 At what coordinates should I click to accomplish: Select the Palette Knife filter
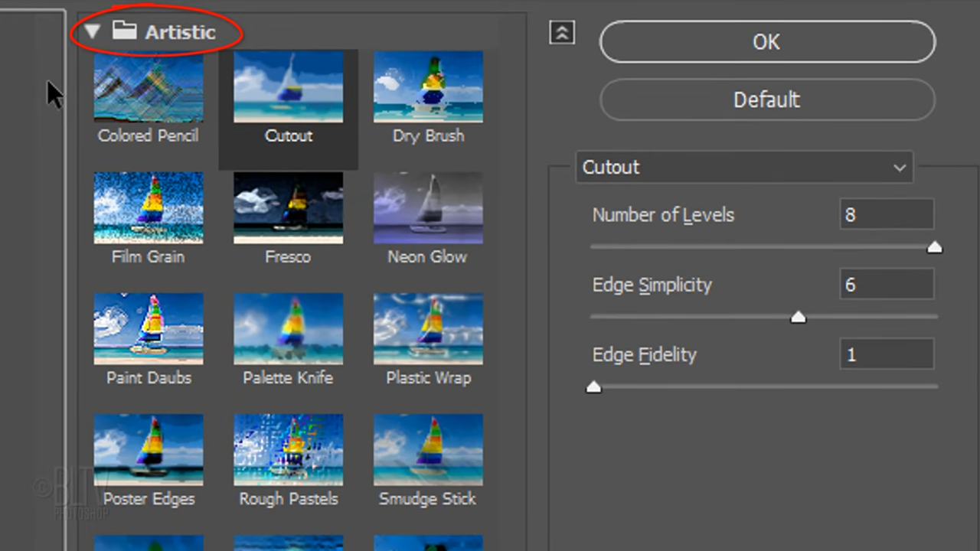(x=288, y=328)
